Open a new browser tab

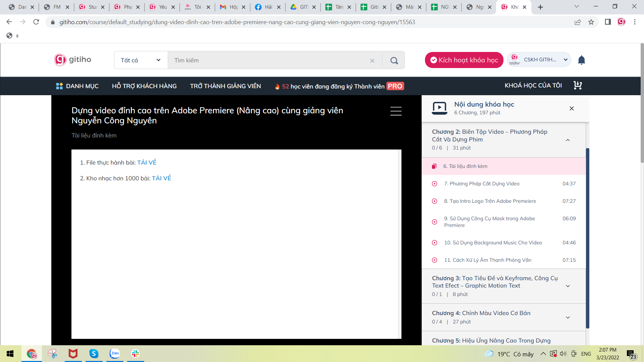(x=540, y=7)
